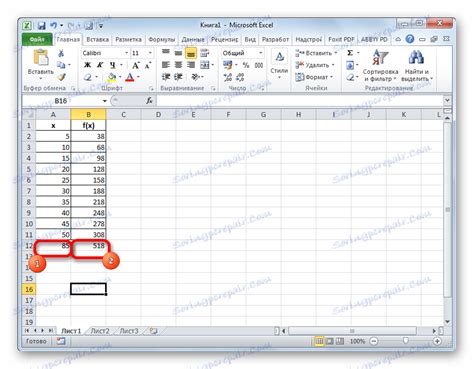Click the Undo arrow in quick access toolbar

pos(53,26)
